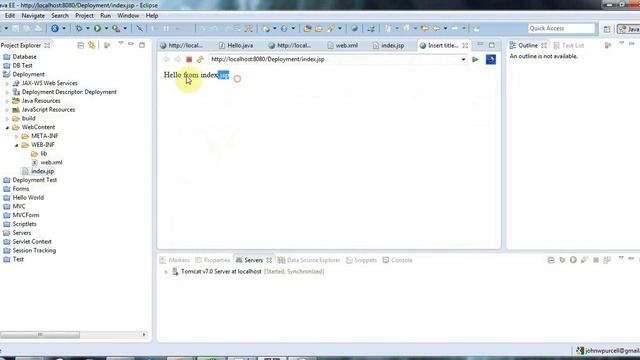Screen dimensions: 640x360
Task: Switch to the Task List tab
Action: (568, 45)
